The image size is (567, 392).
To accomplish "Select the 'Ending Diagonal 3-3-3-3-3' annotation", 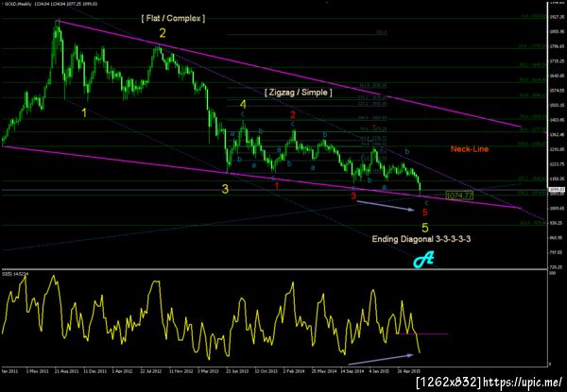I will pos(421,239).
